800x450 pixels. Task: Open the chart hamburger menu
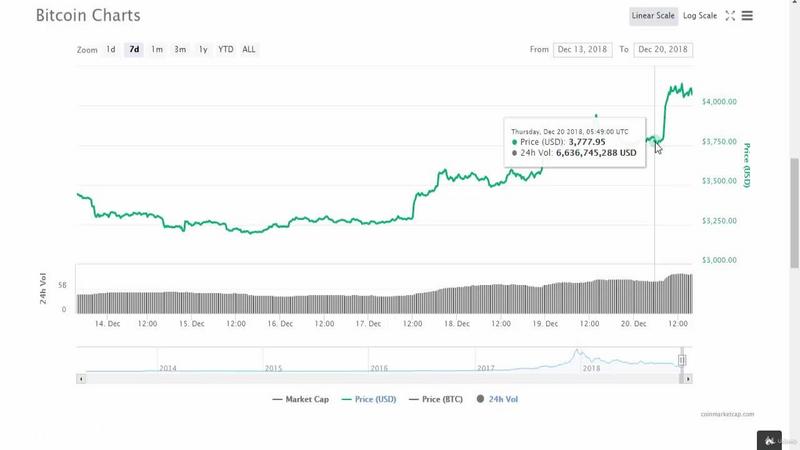click(x=747, y=16)
